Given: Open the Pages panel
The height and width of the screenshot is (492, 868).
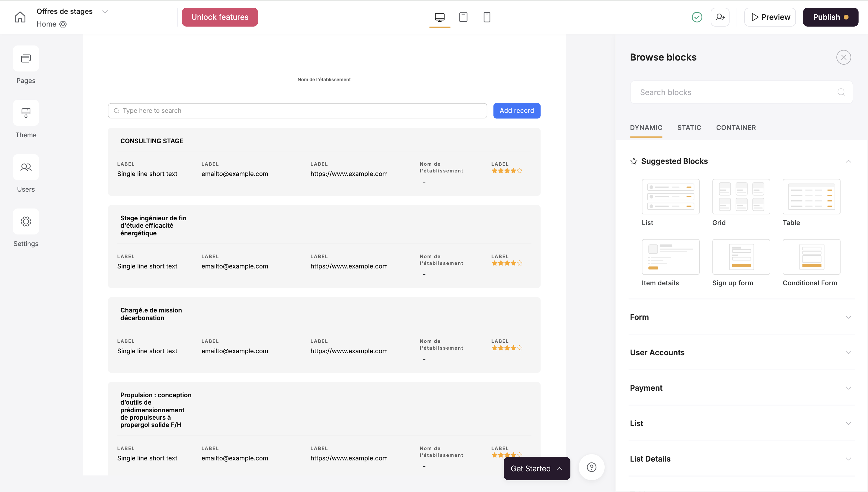Looking at the screenshot, I should [x=26, y=58].
